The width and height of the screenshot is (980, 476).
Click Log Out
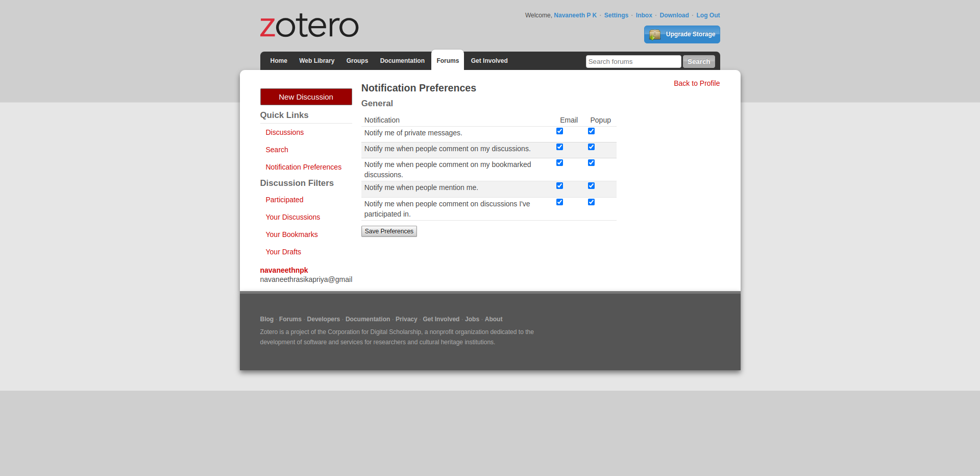[708, 15]
